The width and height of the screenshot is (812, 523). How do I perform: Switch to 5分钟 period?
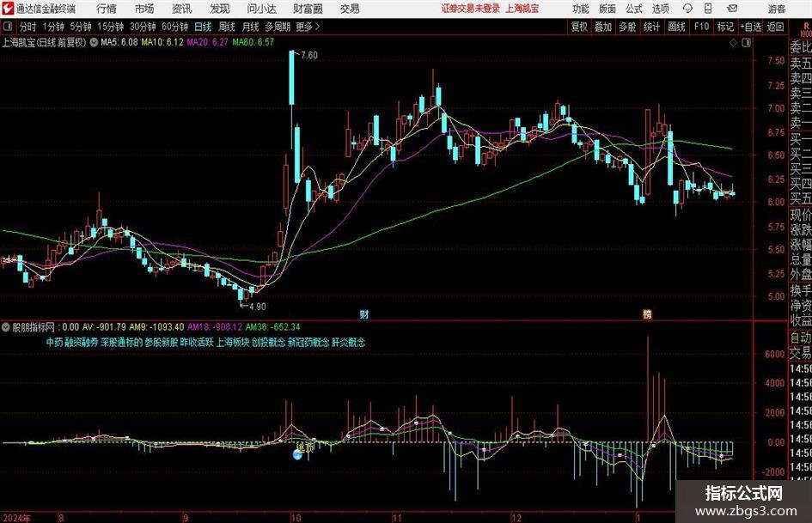click(81, 27)
